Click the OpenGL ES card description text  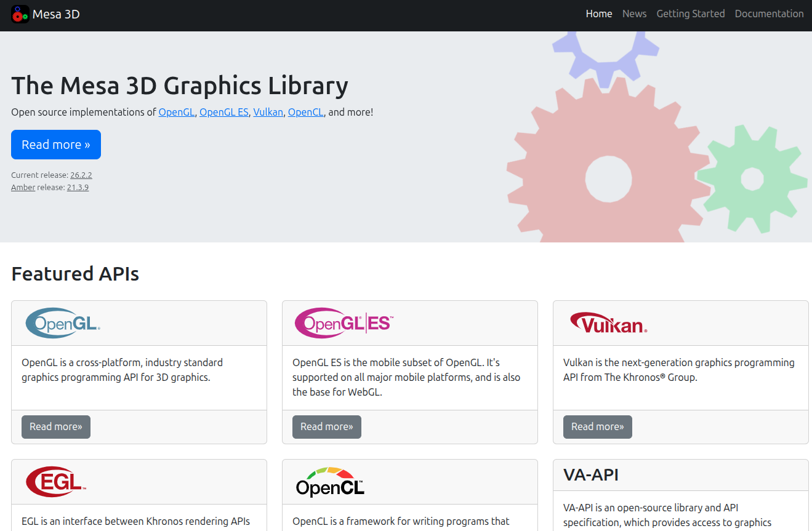click(x=406, y=378)
